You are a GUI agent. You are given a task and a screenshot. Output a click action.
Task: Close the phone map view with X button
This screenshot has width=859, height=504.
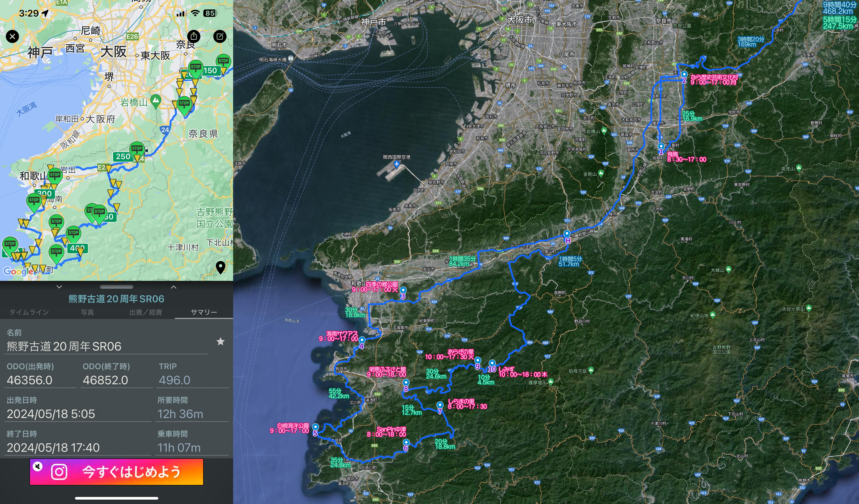[x=12, y=36]
